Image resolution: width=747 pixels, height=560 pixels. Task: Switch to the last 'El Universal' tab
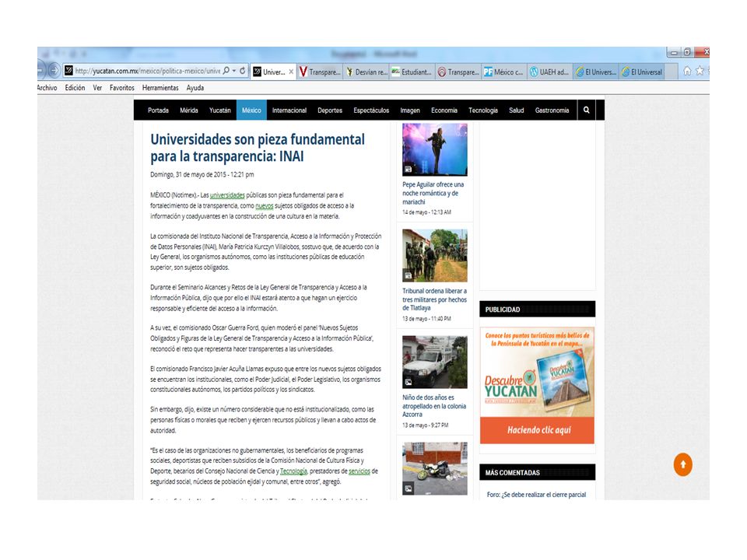[642, 72]
